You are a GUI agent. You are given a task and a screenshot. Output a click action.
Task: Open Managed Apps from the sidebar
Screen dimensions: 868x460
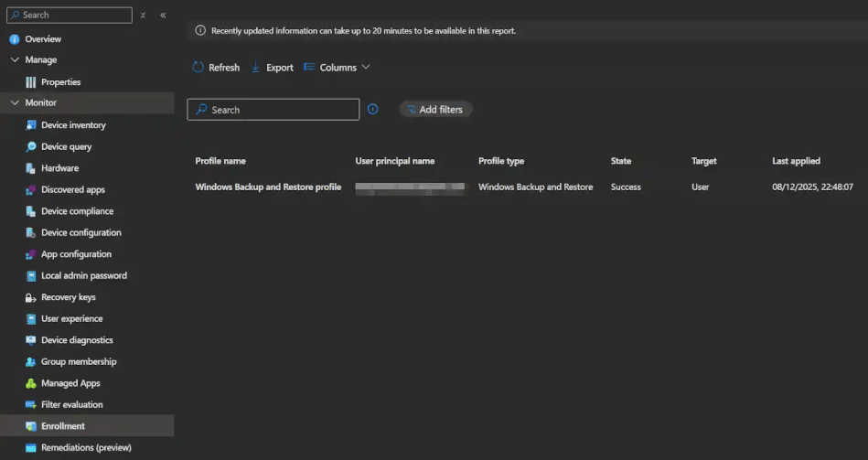(x=70, y=383)
